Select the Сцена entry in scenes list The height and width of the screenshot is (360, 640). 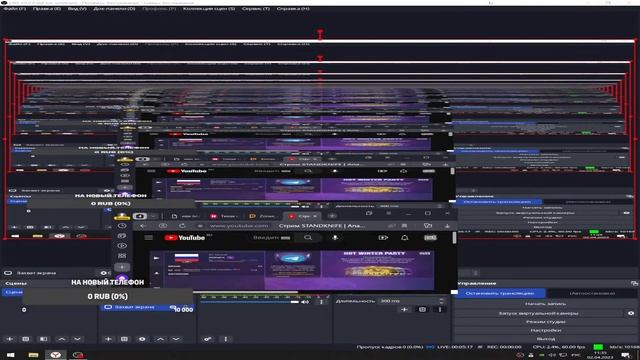[x=13, y=292]
